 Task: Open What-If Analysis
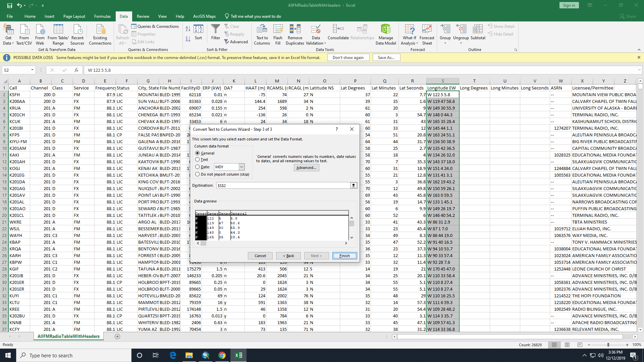click(x=410, y=35)
